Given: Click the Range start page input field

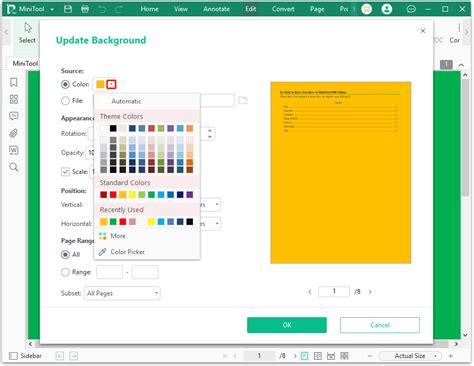Looking at the screenshot, I should point(109,272).
